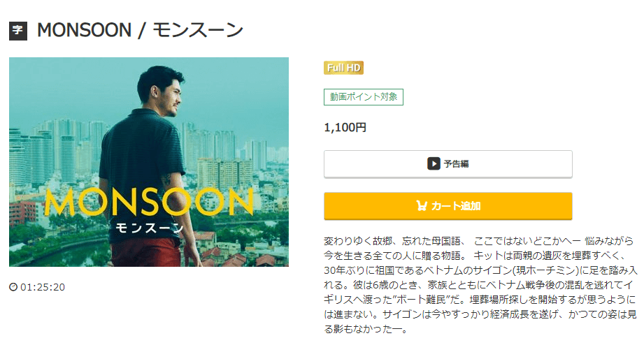The image size is (644, 359).
Task: Click the play icon in the 予告編 button
Action: point(434,163)
